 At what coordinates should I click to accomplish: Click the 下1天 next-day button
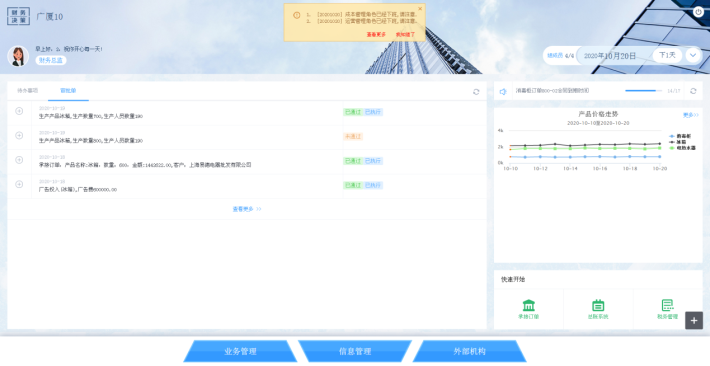pos(667,55)
